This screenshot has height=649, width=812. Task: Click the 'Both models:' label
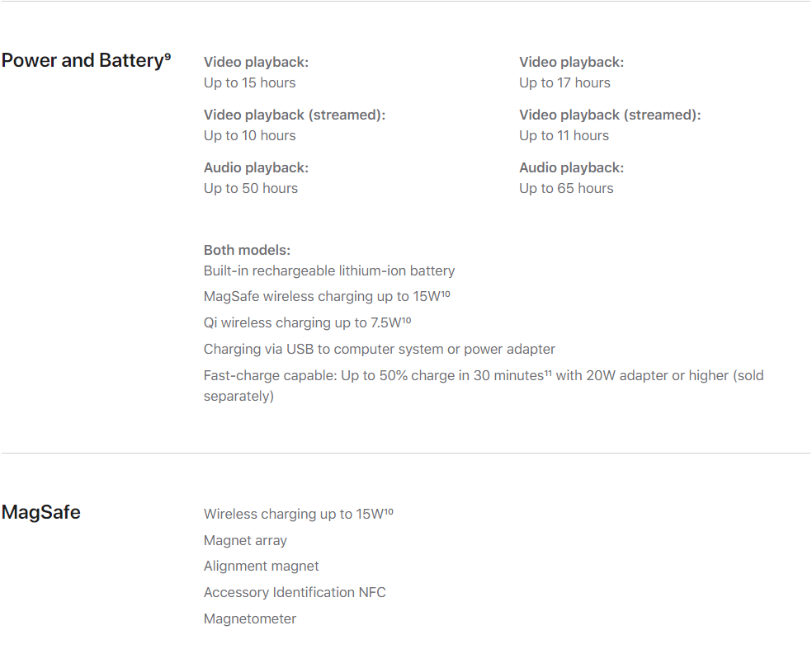[247, 250]
